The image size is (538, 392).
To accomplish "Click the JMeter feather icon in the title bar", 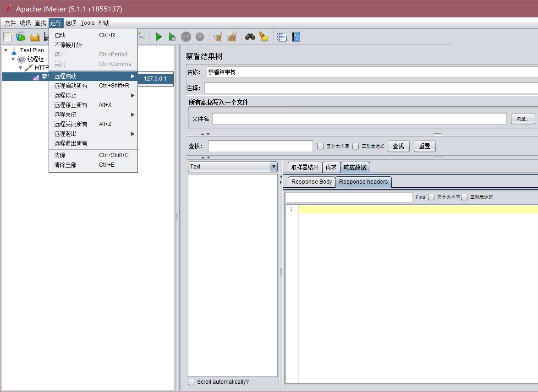I will click(x=9, y=9).
